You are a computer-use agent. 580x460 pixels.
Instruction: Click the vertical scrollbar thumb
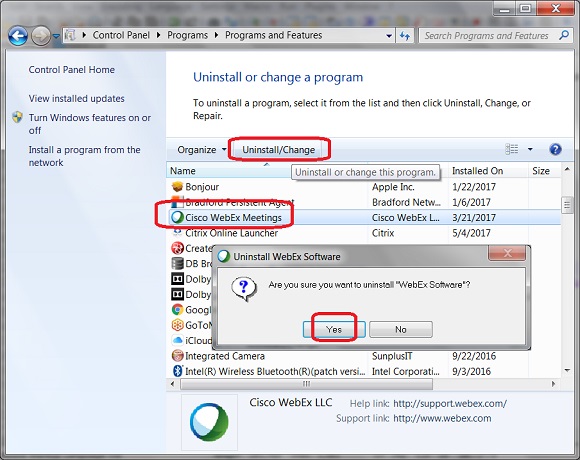point(567,205)
